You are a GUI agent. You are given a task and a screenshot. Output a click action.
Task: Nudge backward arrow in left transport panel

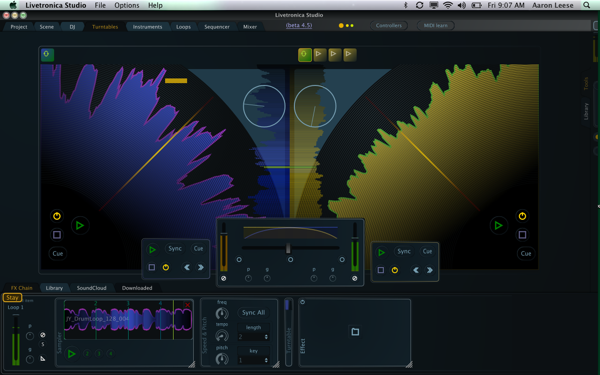point(187,267)
